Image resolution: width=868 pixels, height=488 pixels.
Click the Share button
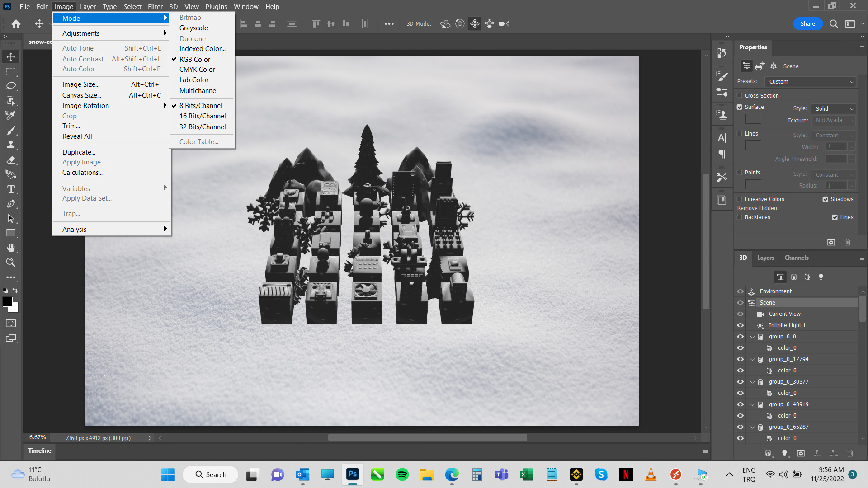[807, 24]
